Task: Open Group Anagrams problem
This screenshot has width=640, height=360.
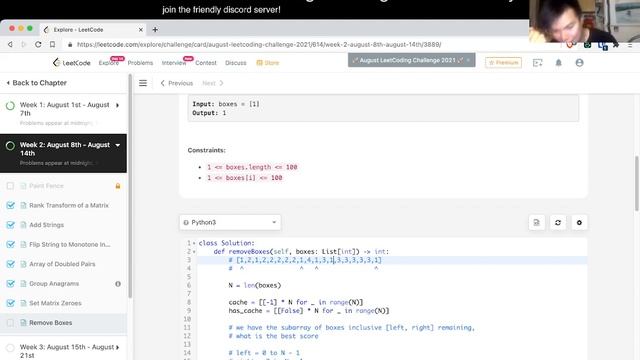Action: [x=54, y=284]
